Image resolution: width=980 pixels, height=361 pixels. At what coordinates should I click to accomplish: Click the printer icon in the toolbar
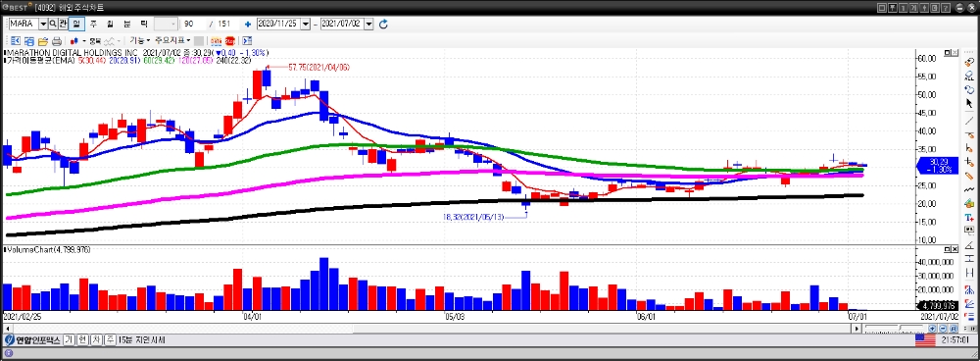click(x=56, y=40)
